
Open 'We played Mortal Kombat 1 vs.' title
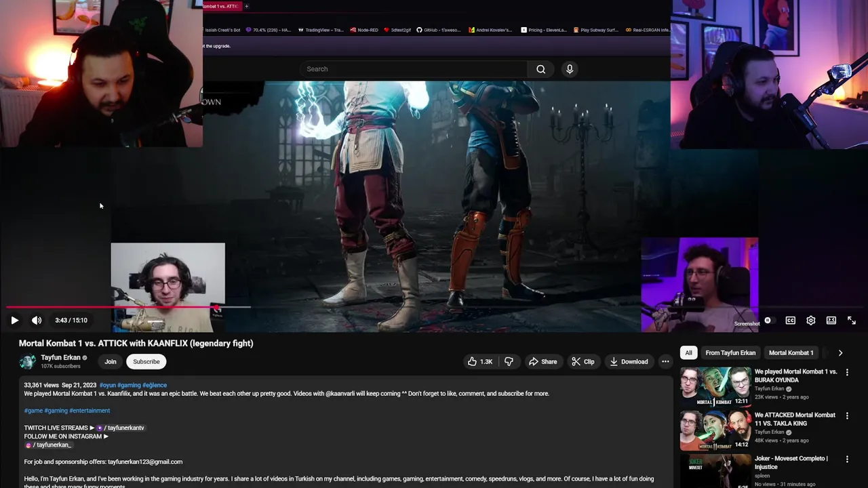click(x=795, y=376)
